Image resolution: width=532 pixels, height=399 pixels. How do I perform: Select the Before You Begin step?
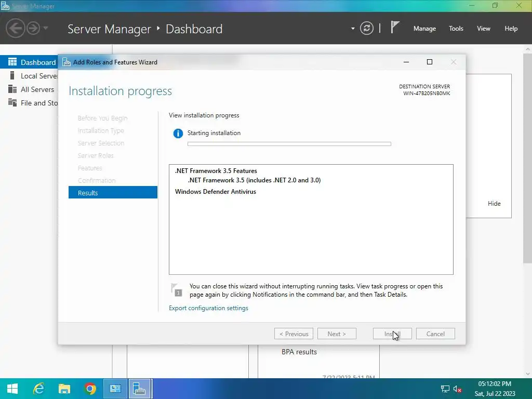[x=102, y=118]
